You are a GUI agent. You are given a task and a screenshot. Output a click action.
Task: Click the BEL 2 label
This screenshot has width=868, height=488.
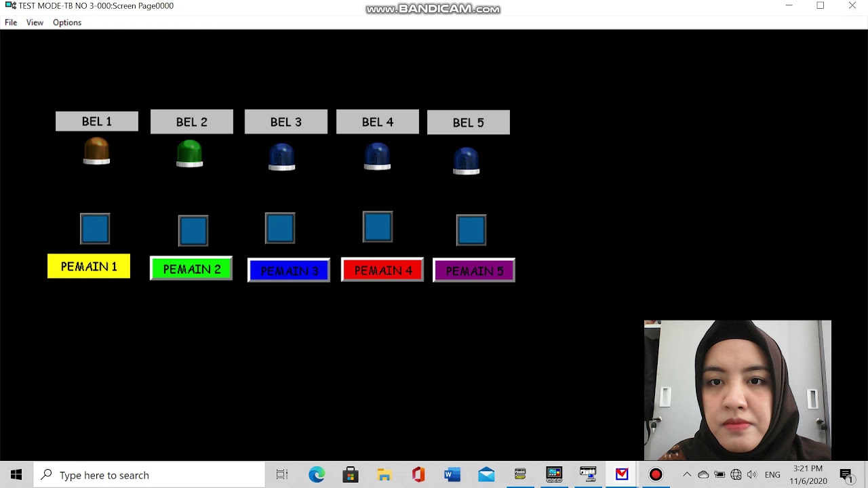(x=192, y=122)
